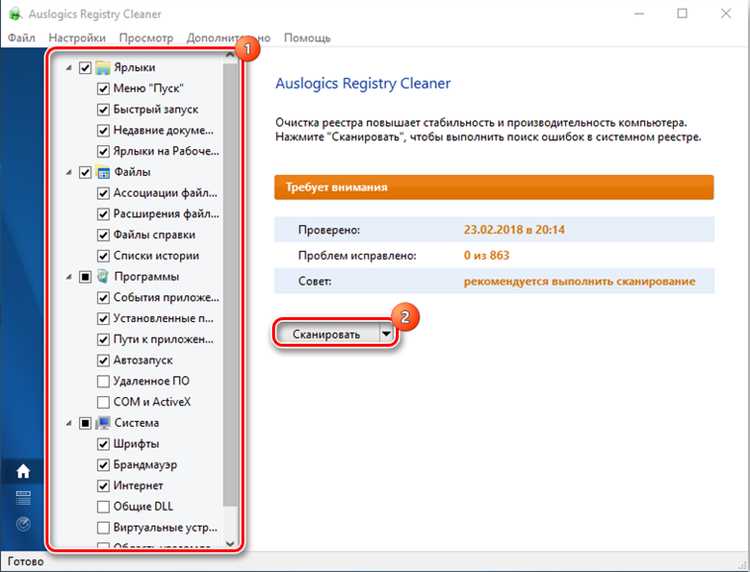
Task: Toggle the Система group checkbox
Action: 85,423
